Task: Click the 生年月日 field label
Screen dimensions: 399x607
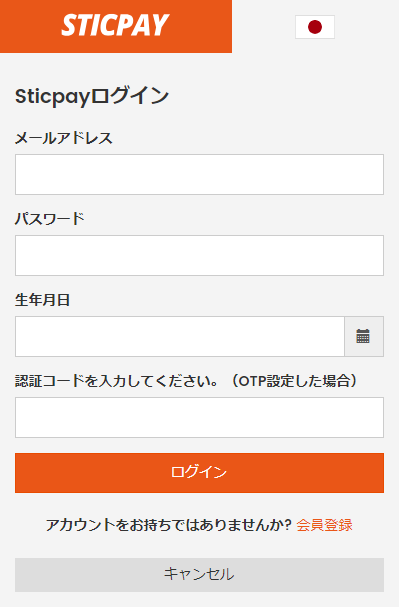Action: click(x=43, y=300)
